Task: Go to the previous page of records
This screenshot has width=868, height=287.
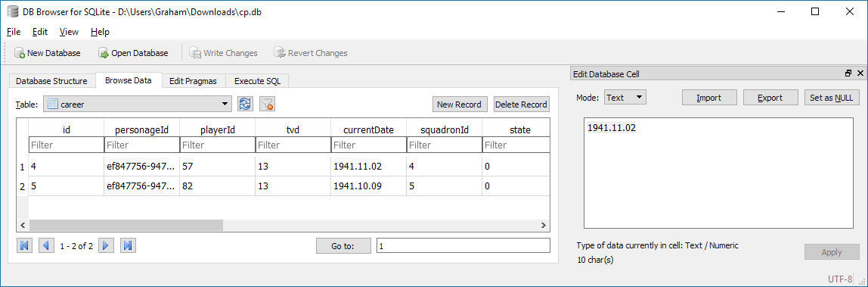Action: click(46, 245)
